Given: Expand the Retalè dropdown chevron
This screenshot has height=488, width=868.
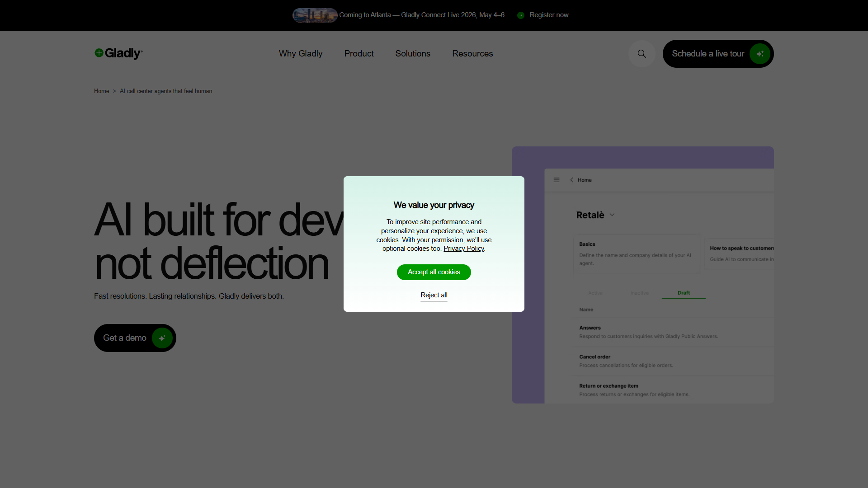Looking at the screenshot, I should pyautogui.click(x=612, y=215).
